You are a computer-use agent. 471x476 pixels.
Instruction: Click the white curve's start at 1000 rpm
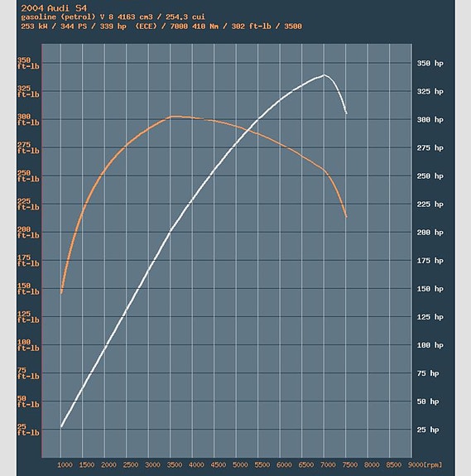click(x=61, y=426)
